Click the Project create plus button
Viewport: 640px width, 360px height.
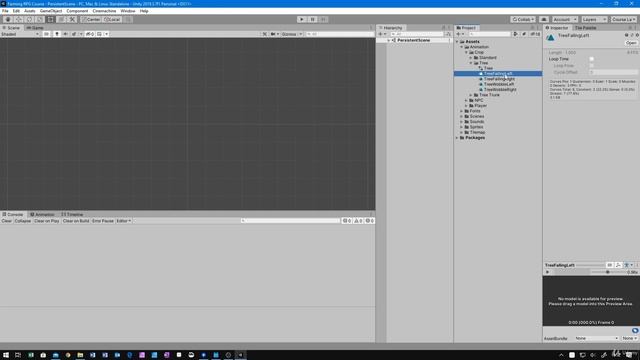click(x=460, y=34)
